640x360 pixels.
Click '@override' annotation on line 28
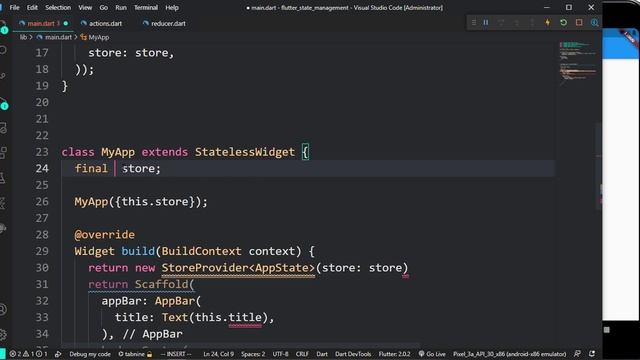[104, 235]
